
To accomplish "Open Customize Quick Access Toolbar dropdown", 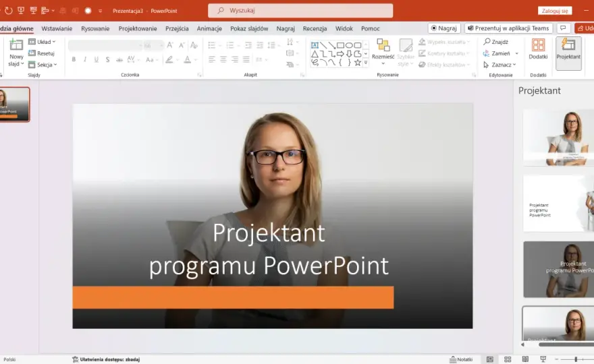I will (100, 11).
